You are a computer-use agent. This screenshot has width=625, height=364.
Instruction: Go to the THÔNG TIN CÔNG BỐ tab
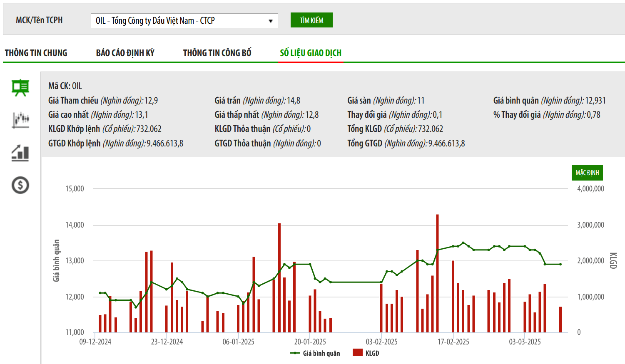click(217, 53)
